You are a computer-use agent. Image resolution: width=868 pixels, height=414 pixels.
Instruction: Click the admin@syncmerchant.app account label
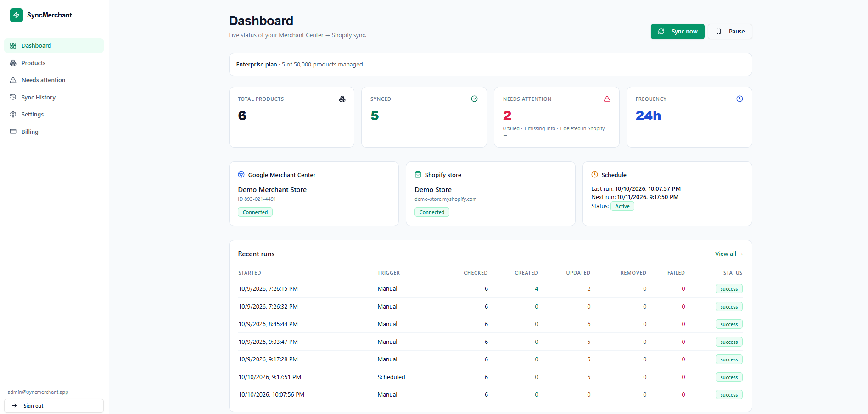(x=38, y=392)
